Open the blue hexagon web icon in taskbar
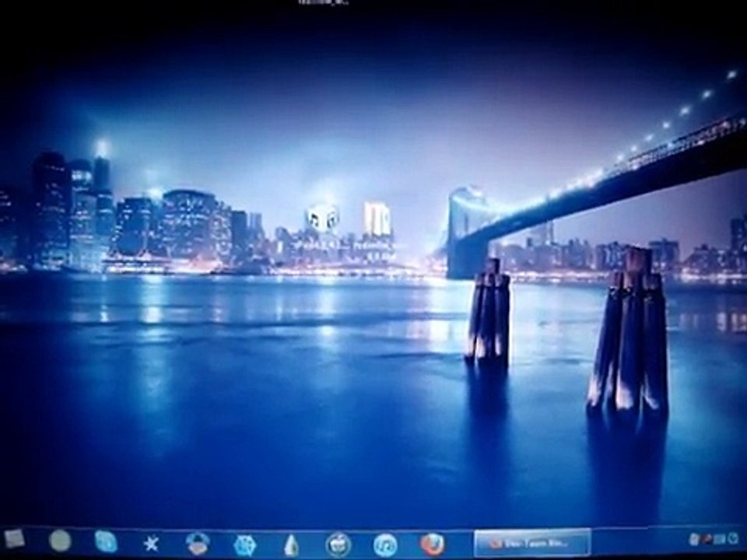Image resolution: width=747 pixels, height=560 pixels. tap(245, 544)
